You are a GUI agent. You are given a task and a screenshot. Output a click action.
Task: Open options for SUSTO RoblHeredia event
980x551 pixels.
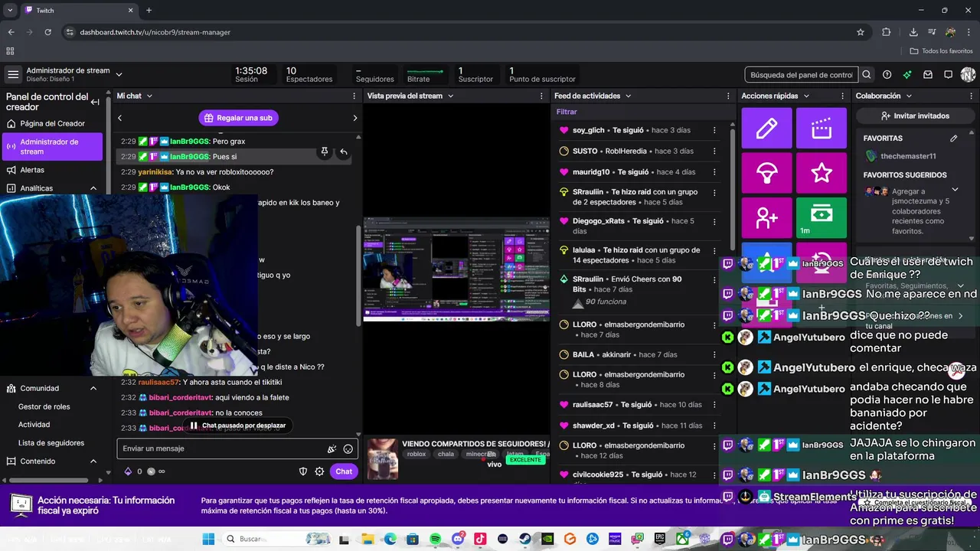(x=714, y=152)
